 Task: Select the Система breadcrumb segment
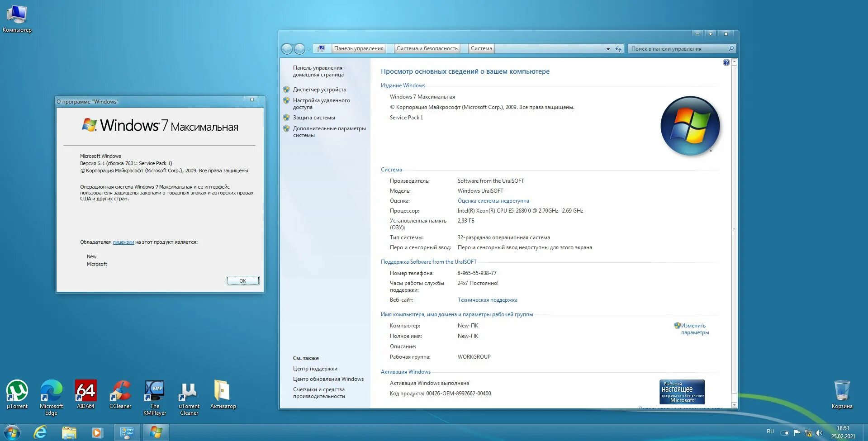tap(481, 48)
